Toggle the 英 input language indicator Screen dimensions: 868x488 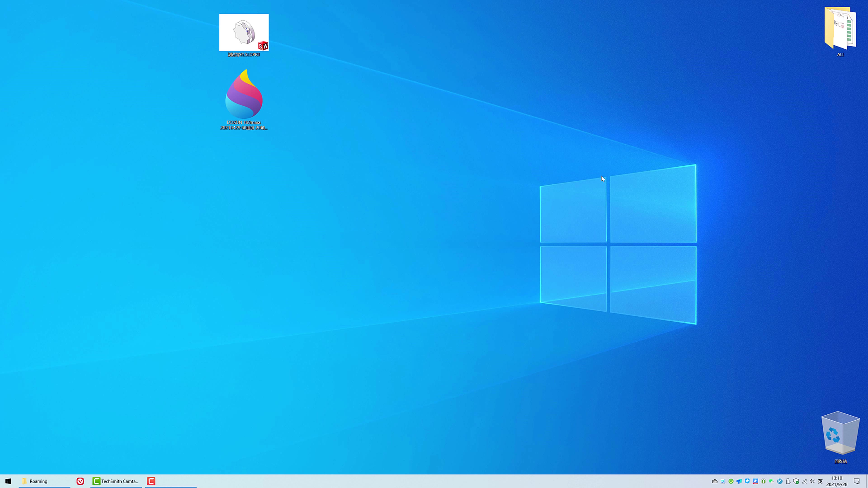point(821,481)
